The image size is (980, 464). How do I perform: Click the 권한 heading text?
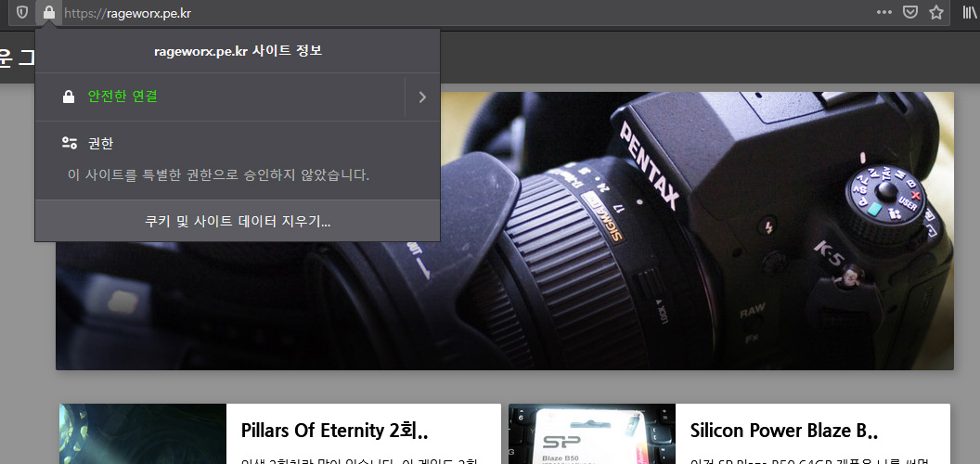100,143
